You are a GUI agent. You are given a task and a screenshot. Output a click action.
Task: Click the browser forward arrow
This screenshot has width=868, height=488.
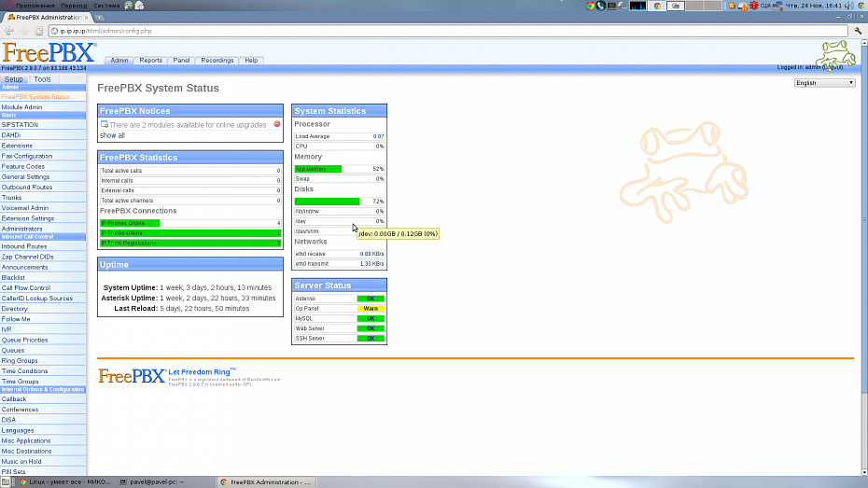click(24, 31)
